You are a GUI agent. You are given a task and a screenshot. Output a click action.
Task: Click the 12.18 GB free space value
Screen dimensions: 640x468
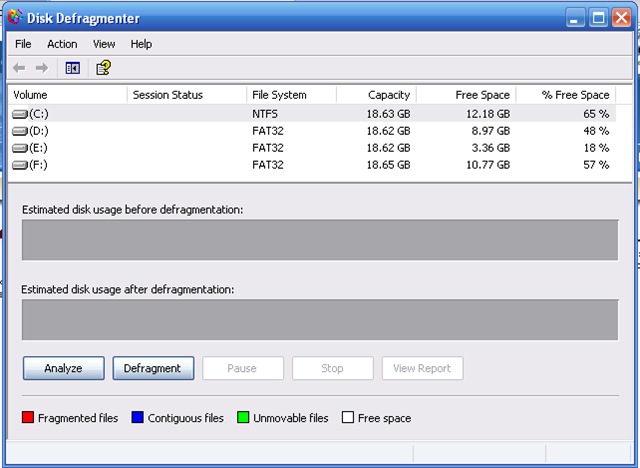[x=488, y=114]
